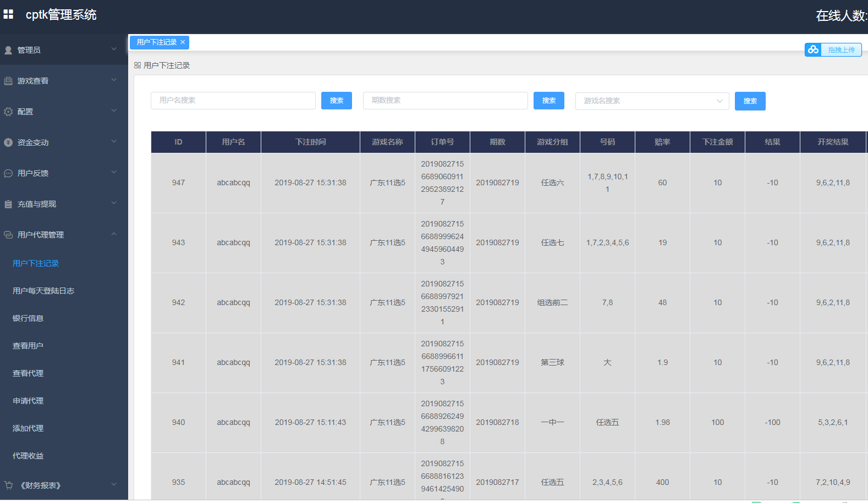Click 搜索 button next to 期数搜索 field
Viewport: 868px width, 503px height.
pyautogui.click(x=548, y=101)
